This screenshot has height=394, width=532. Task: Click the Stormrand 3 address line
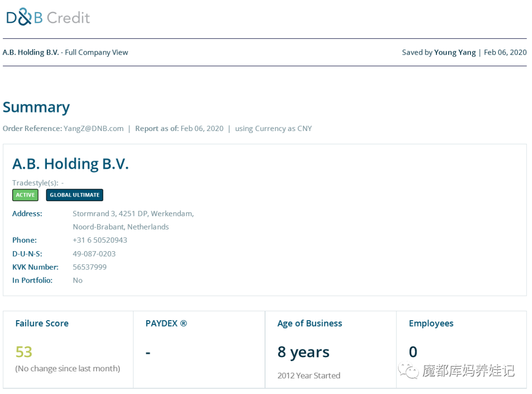pos(133,214)
